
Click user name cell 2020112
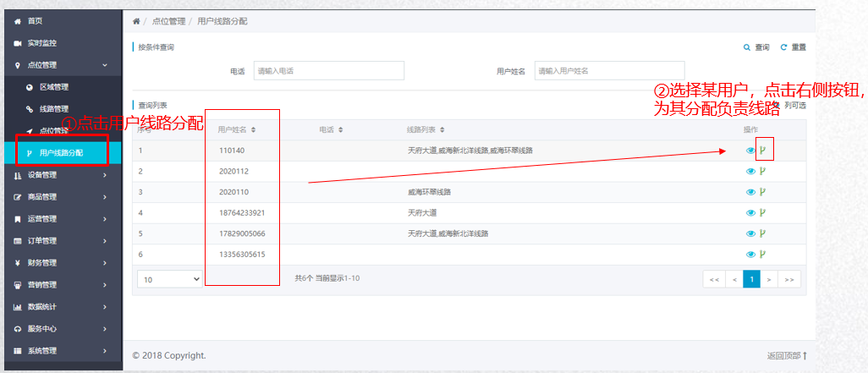point(233,171)
